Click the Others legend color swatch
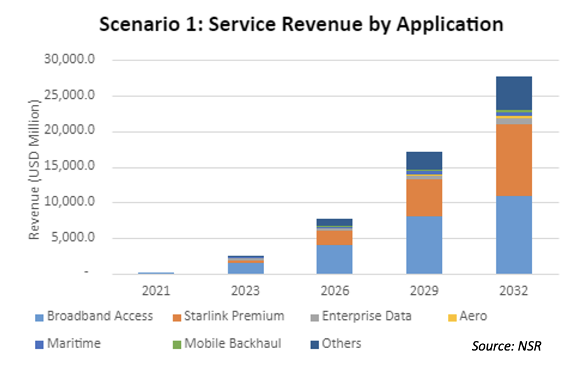Image resolution: width=588 pixels, height=375 pixels. [315, 344]
